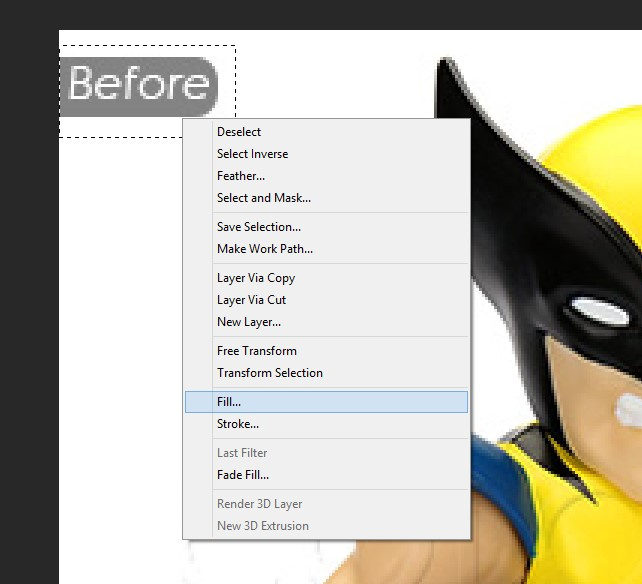Click the gray Before label on canvas

coord(139,85)
